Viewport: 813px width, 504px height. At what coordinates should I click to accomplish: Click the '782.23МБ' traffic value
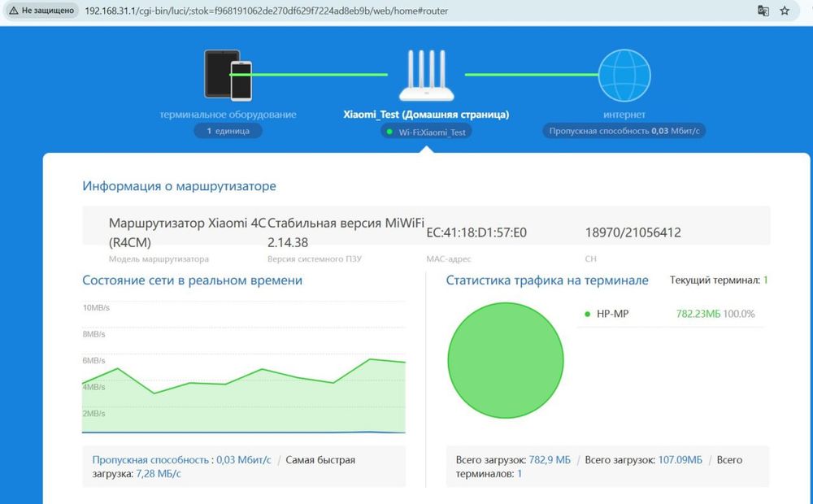(698, 314)
